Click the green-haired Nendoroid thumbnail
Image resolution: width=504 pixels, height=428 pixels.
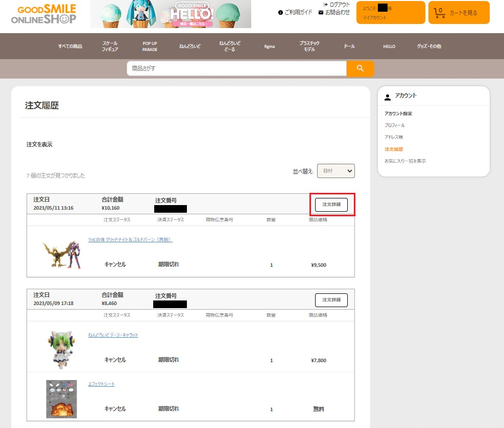tap(62, 349)
